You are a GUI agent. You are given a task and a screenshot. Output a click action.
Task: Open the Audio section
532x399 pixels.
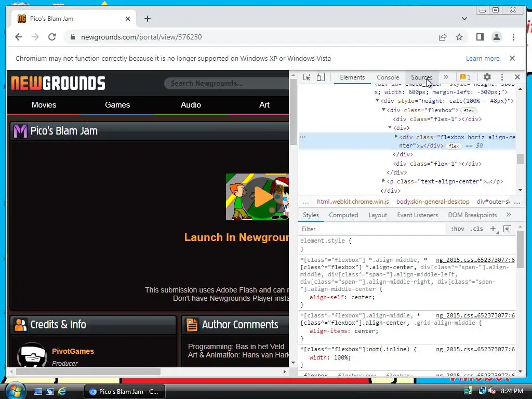(x=191, y=105)
